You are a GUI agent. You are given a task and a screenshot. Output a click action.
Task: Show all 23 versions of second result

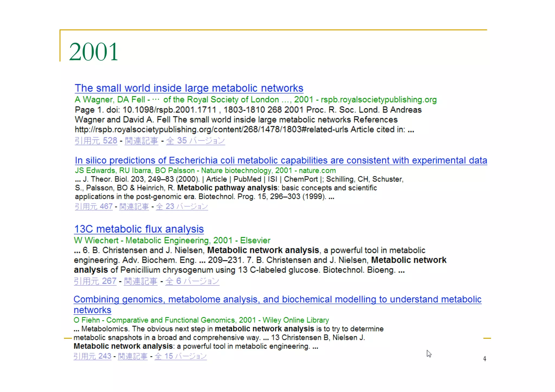[182, 206]
